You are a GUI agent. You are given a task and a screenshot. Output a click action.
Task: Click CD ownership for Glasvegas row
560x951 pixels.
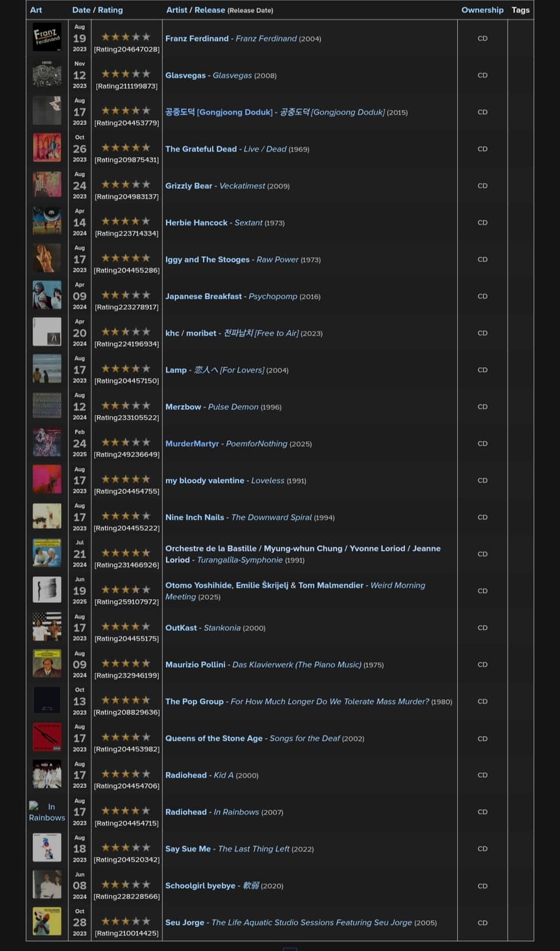483,75
